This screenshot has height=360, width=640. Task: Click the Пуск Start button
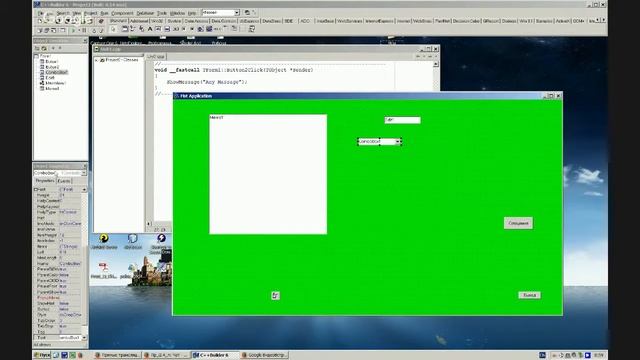[x=42, y=355]
